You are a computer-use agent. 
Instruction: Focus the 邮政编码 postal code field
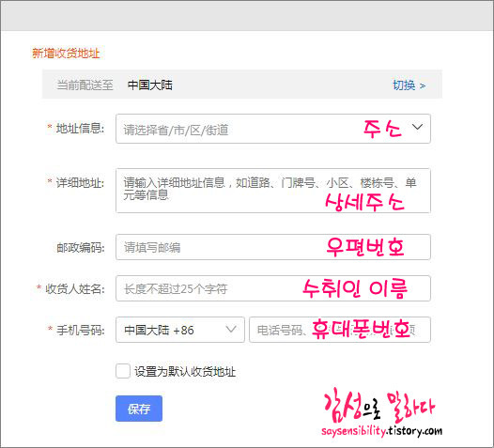click(x=273, y=247)
